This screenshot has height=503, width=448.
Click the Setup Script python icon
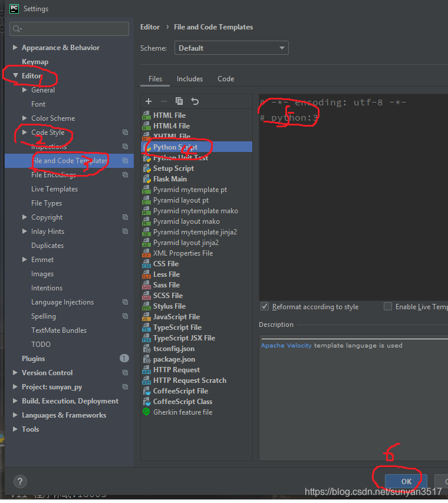point(147,168)
